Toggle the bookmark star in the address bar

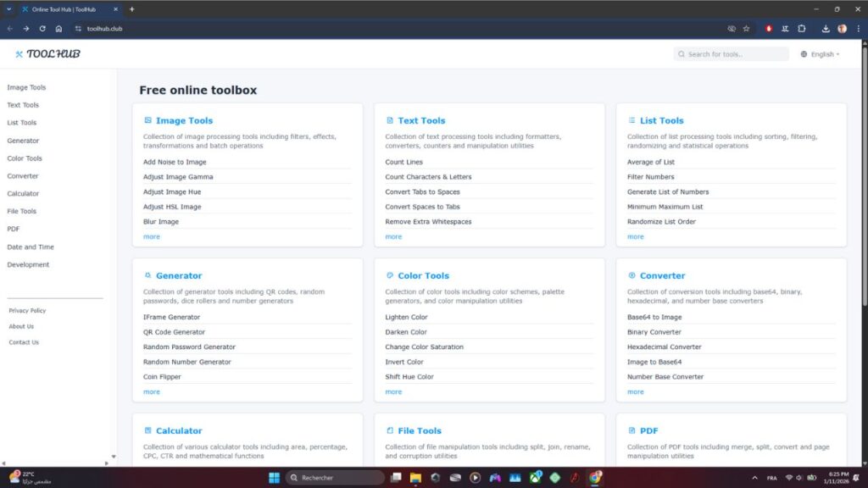[746, 28]
